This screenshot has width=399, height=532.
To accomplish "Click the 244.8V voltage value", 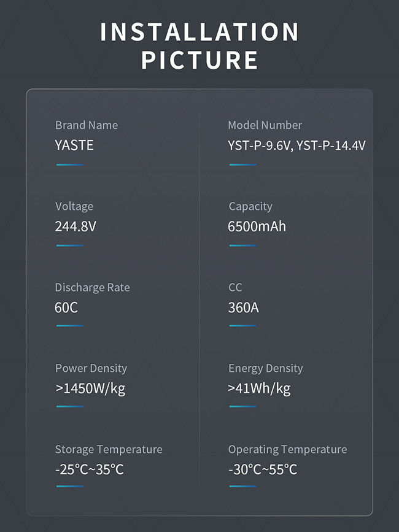I will pyautogui.click(x=76, y=226).
